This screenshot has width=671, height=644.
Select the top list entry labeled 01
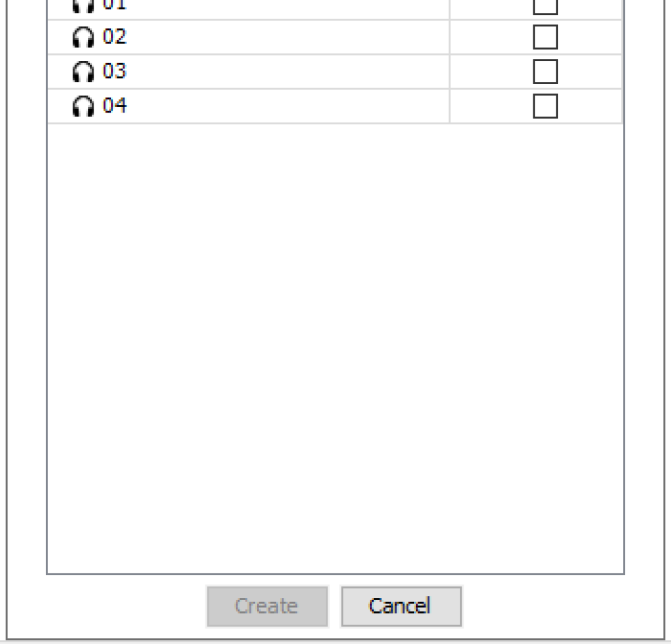(x=115, y=5)
